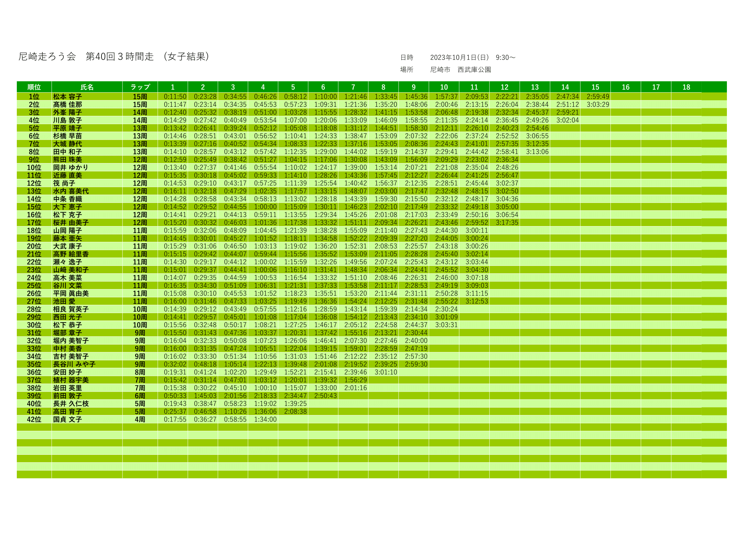
Task: Select the name 長井 久仁枝
Action: 71,404
